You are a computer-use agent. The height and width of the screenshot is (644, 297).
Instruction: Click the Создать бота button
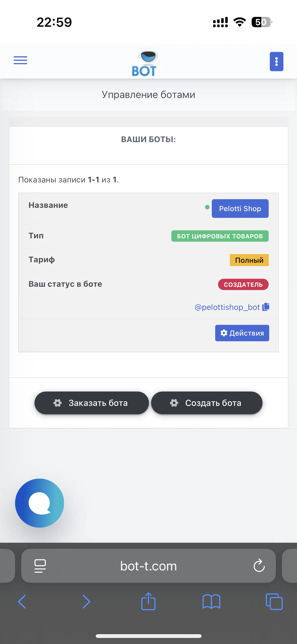pos(207,403)
